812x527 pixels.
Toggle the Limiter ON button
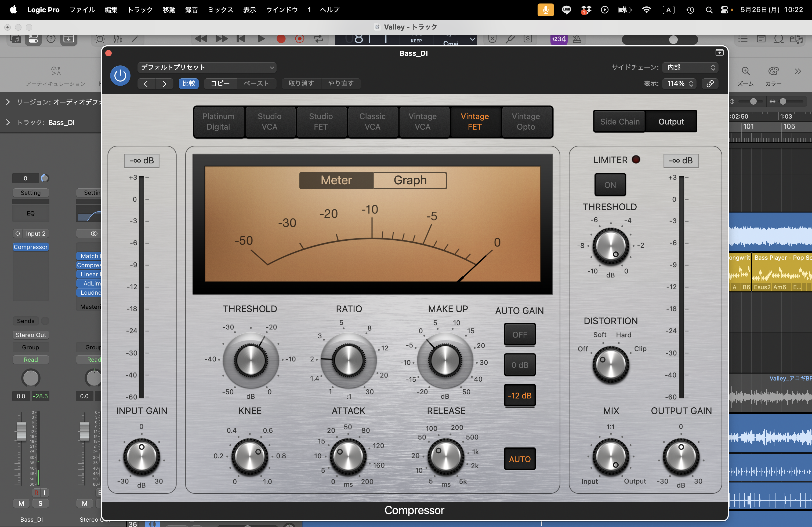click(x=610, y=185)
